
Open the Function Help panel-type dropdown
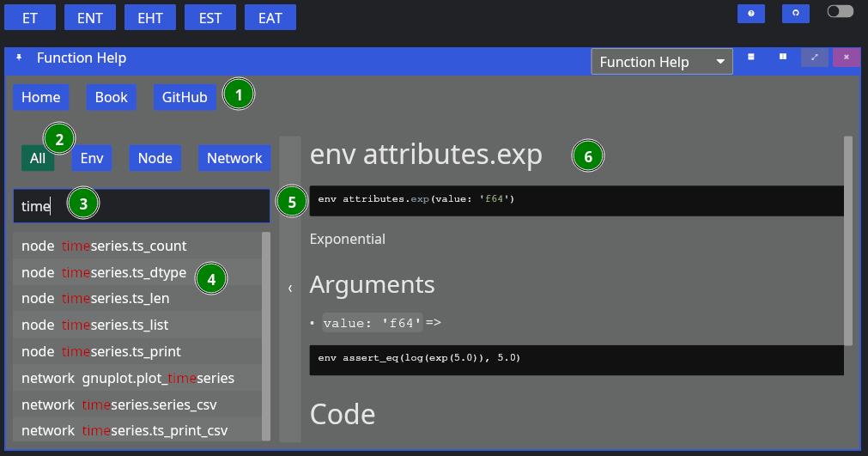pos(661,62)
